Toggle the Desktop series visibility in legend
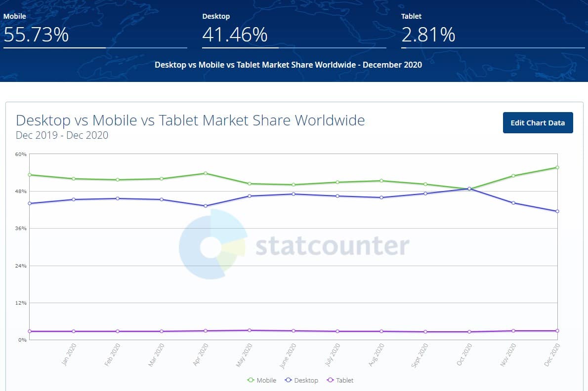588x391 pixels. click(301, 380)
